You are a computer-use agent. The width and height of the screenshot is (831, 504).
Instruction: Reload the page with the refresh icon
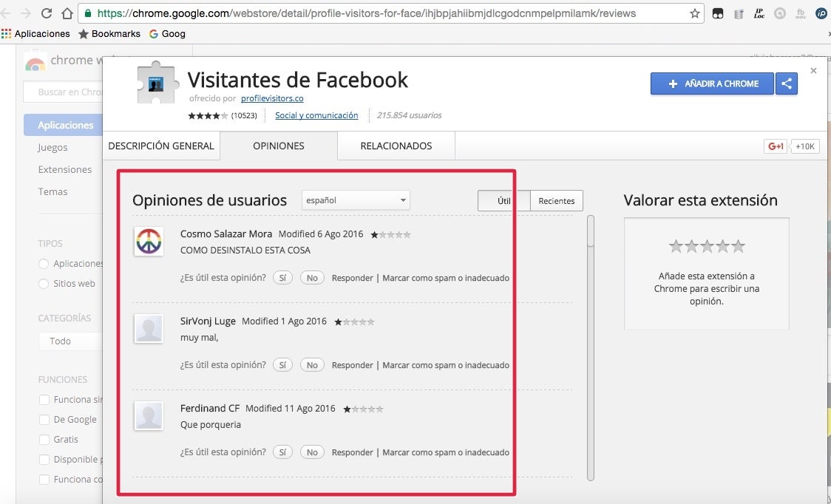[x=46, y=13]
